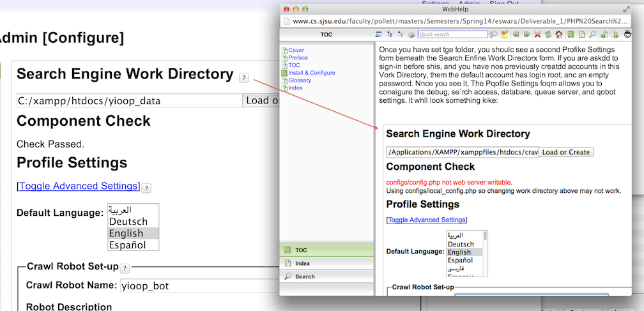The image size is (644, 311).
Task: Click help button beside Search Engine Work Directory
Action: point(243,77)
